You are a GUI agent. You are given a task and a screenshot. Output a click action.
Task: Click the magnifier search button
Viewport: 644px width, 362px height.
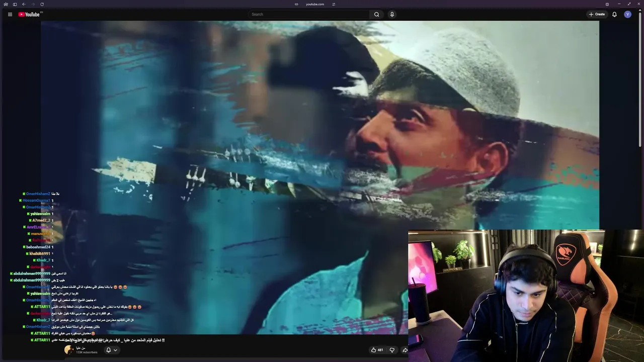376,14
